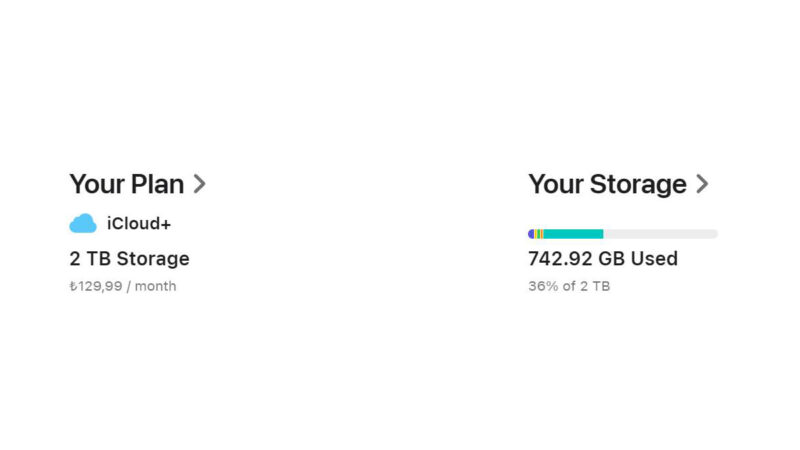
Task: Select the yellow-orange stripes in storage bar
Action: point(539,234)
